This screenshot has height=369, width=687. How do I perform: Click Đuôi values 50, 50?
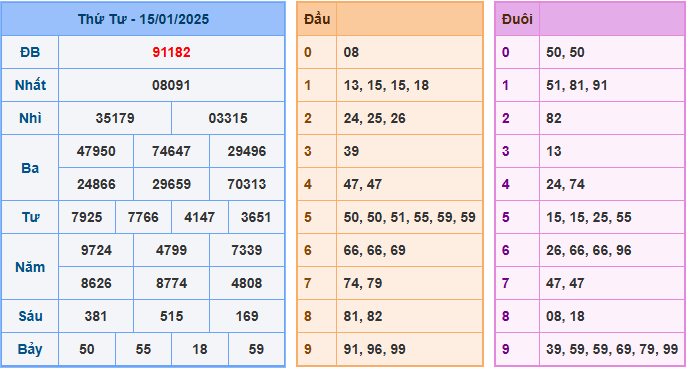565,52
